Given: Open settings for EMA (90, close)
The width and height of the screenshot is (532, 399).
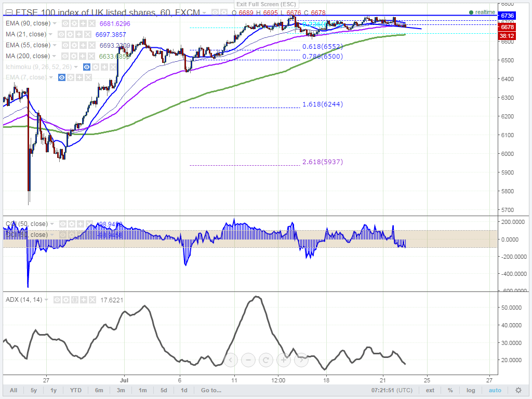Looking at the screenshot, I should click(x=74, y=23).
